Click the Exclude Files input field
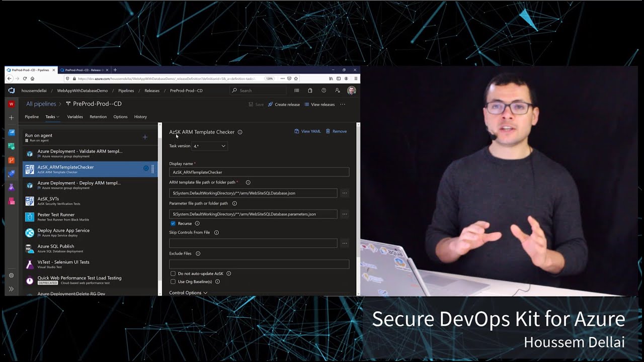The height and width of the screenshot is (362, 644). 259,264
